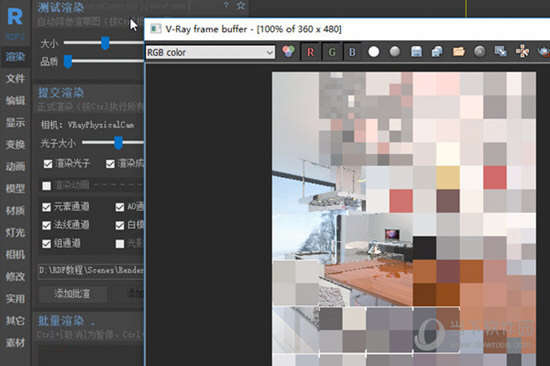Click the star favorite icon in 测试渲染 header
550x366 pixels.
[241, 5]
